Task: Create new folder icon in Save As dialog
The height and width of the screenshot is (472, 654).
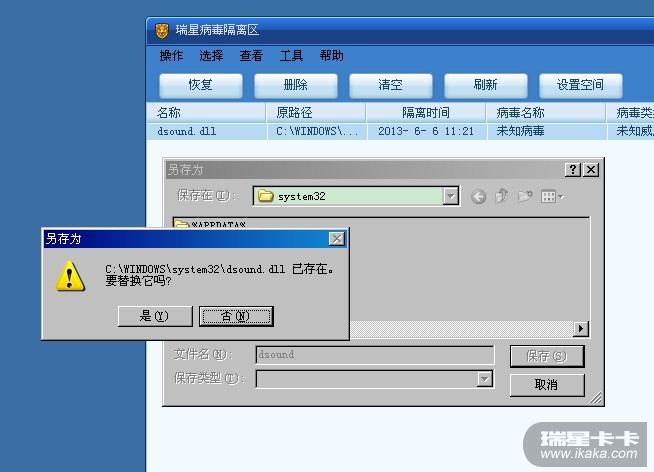Action: (x=525, y=196)
